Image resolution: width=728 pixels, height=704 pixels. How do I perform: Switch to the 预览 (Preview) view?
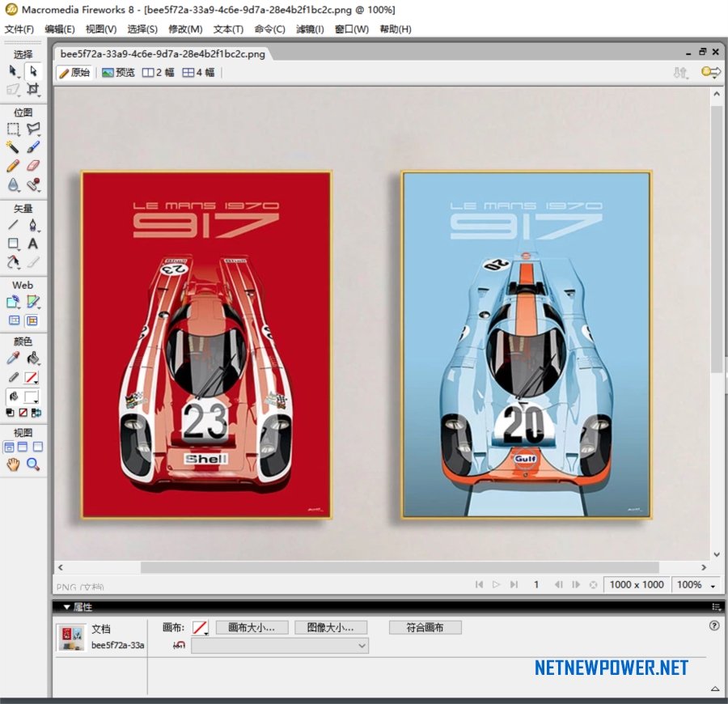tap(118, 73)
